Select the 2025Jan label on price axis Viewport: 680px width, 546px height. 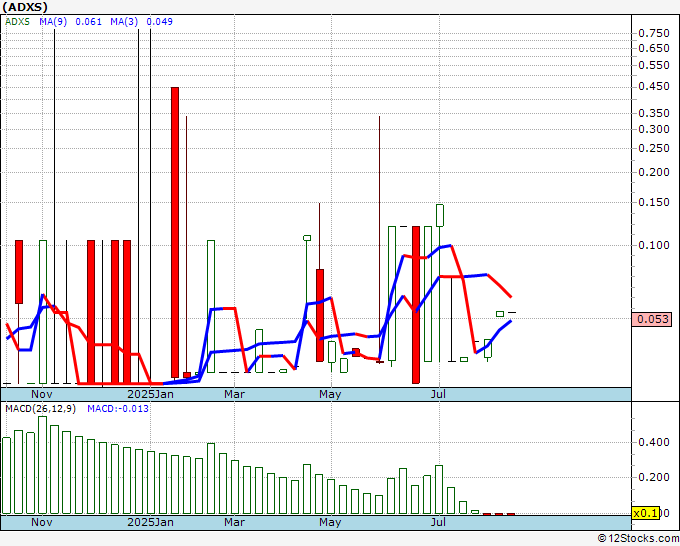151,394
